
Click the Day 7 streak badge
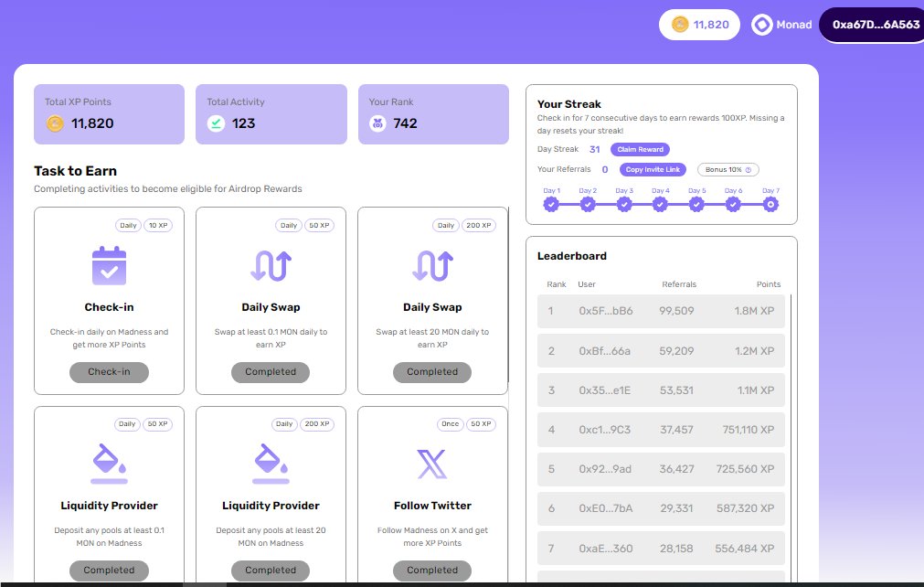click(x=770, y=205)
